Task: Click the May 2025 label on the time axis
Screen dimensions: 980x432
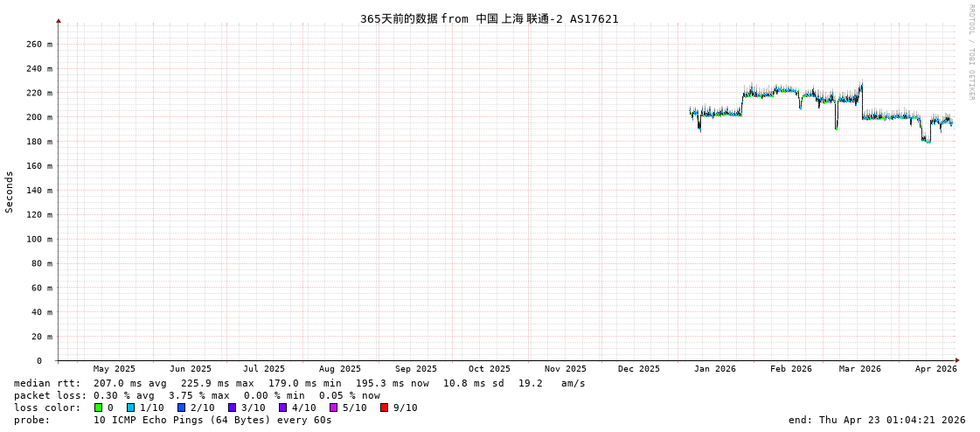Action: point(115,369)
